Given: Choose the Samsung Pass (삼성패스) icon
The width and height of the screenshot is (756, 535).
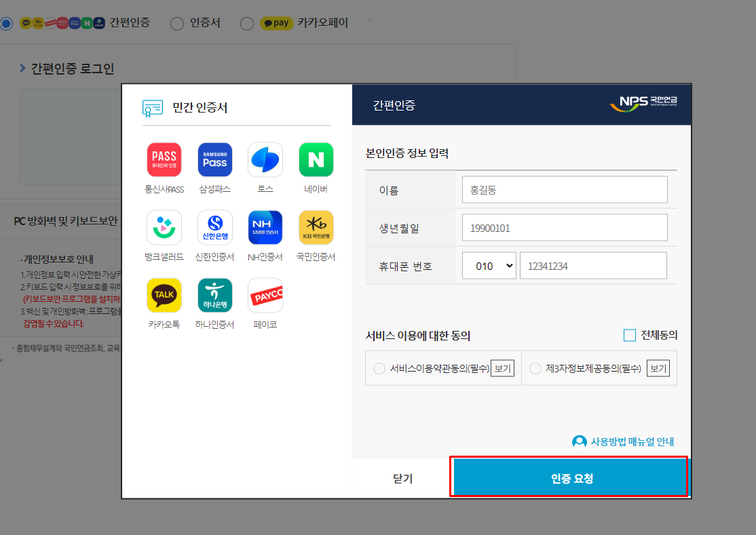Looking at the screenshot, I should coord(214,159).
